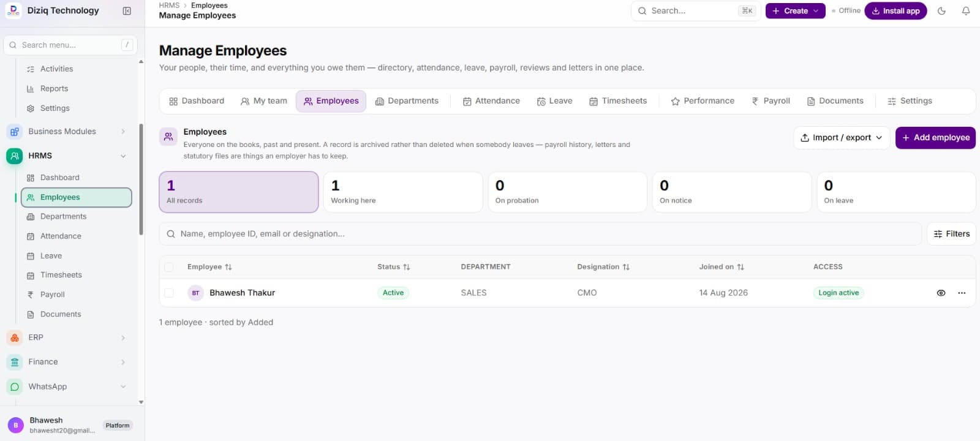This screenshot has width=980, height=441.
Task: Focus the Search menu input
Action: (70, 45)
